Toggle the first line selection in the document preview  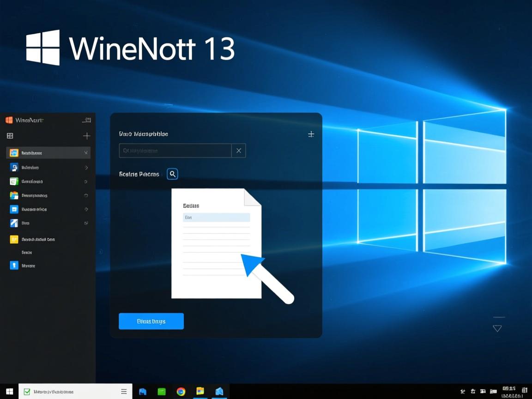[x=216, y=217]
